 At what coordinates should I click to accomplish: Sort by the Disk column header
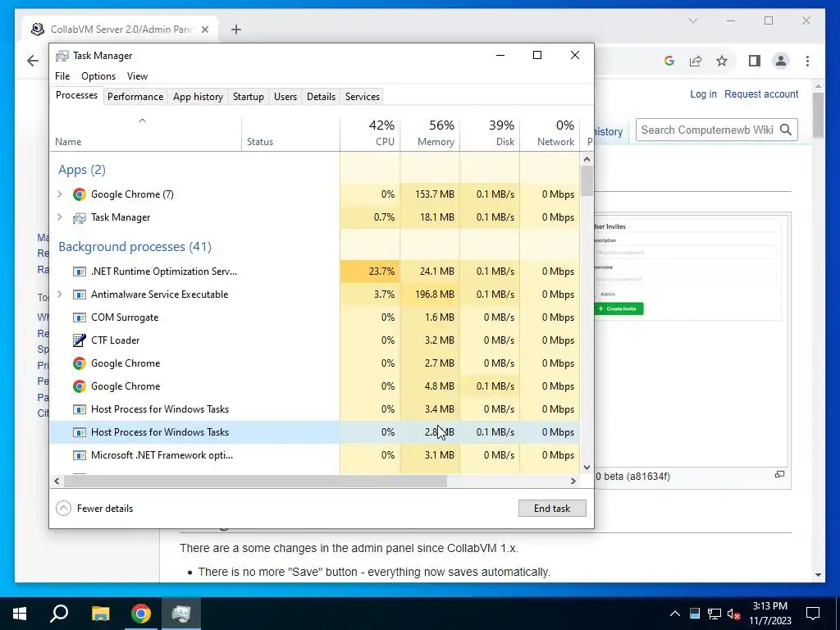click(x=490, y=134)
